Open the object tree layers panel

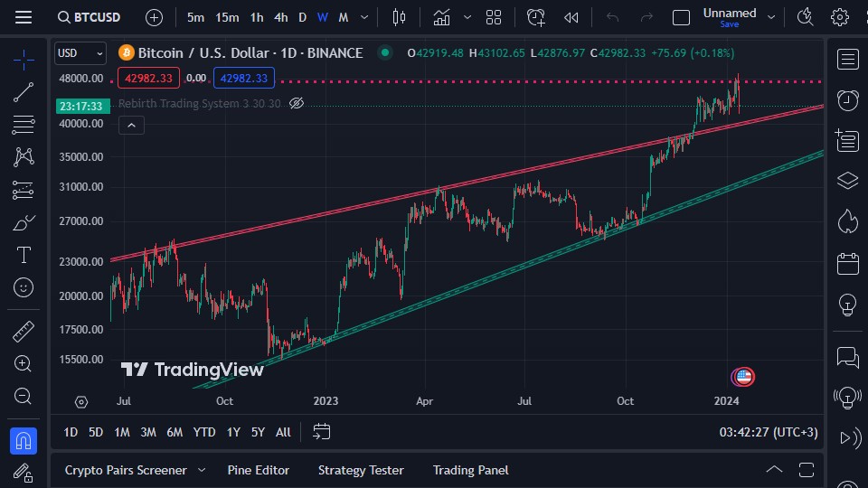847,181
